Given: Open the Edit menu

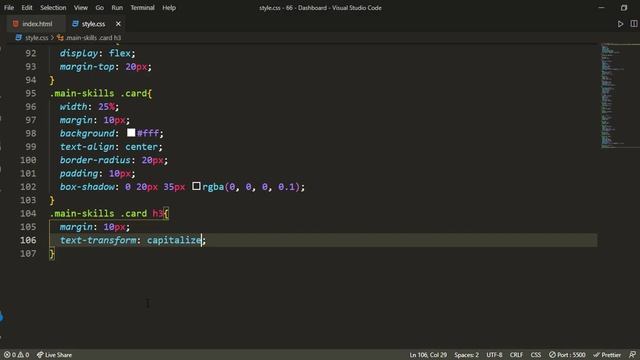Looking at the screenshot, I should (x=27, y=8).
